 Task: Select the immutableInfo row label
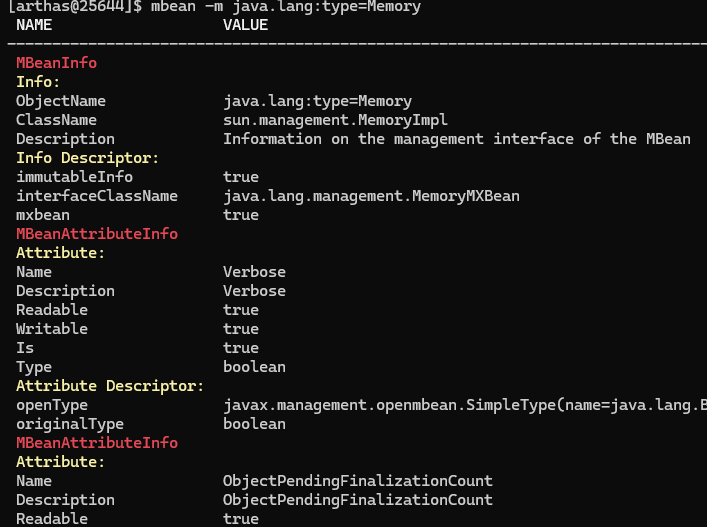[x=74, y=177]
